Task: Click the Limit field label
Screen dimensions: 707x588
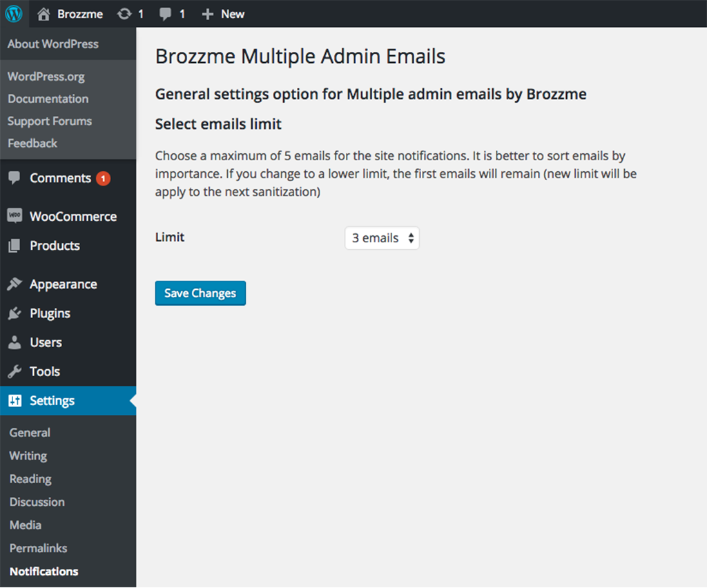Action: (170, 237)
